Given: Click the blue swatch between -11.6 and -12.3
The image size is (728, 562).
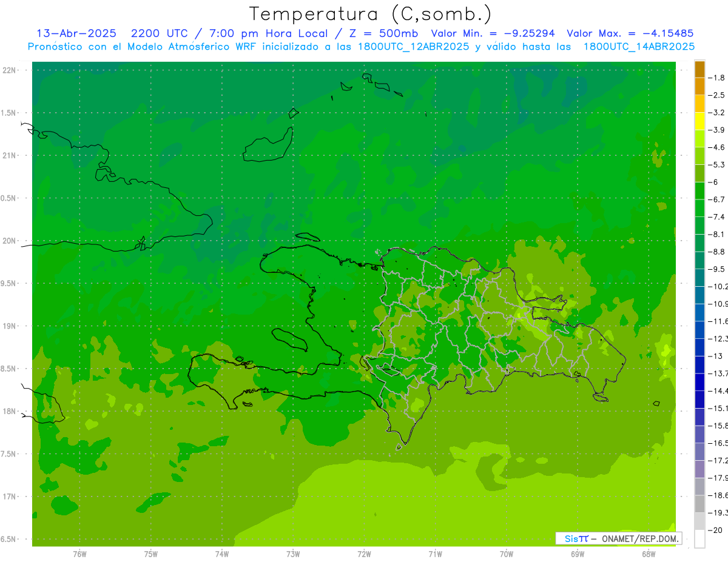Looking at the screenshot, I should pos(699,330).
